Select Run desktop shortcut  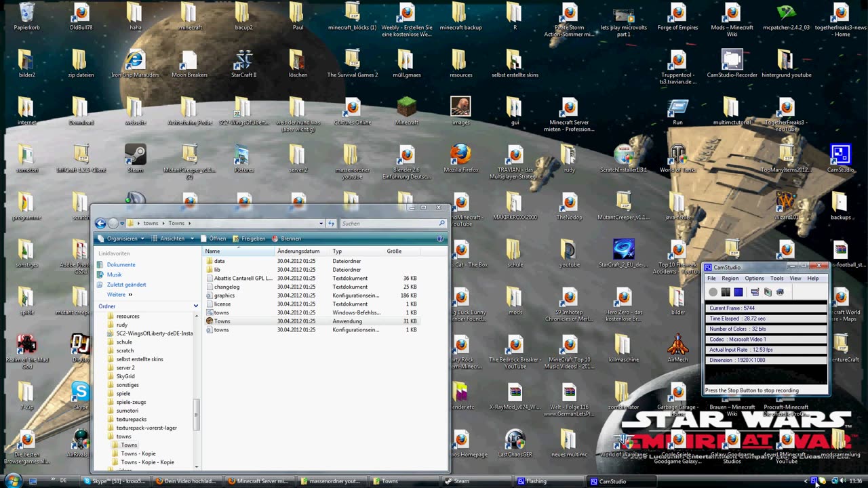coord(678,112)
